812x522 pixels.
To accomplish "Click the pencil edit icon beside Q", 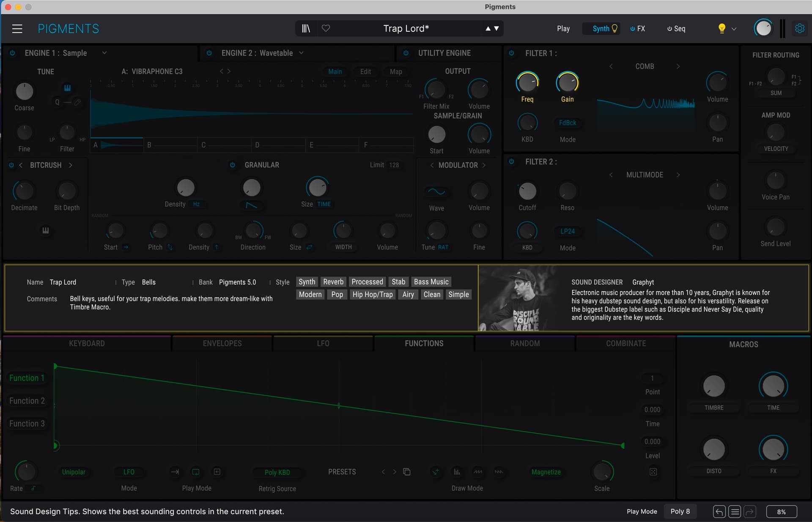I will coord(77,102).
